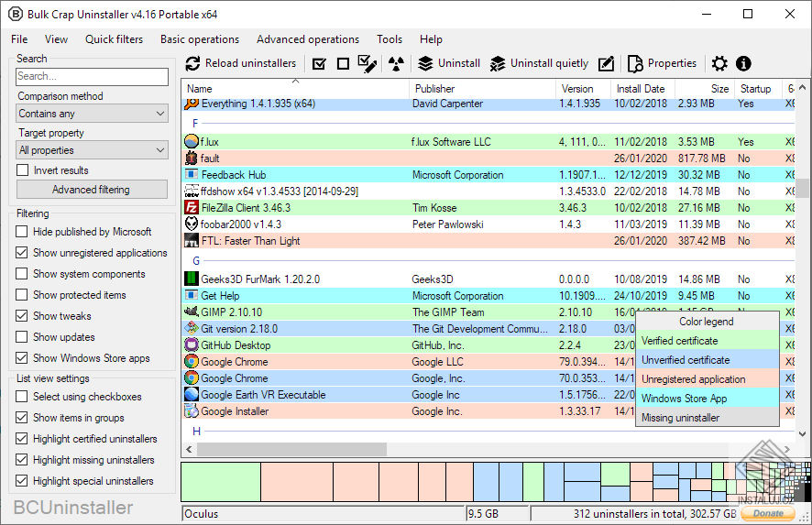Click the Windows Store App legend swatch
Viewport: 812px width, 525px height.
click(x=708, y=399)
